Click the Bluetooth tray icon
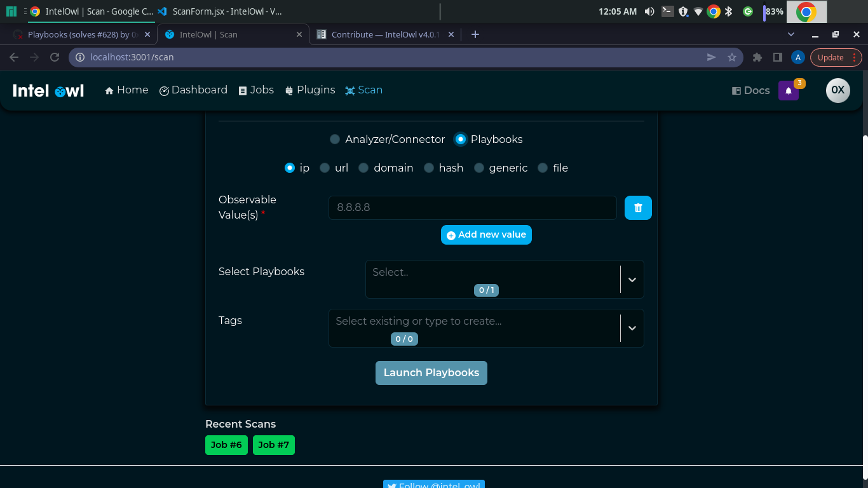Screen dimensions: 868x488 tap(729, 11)
